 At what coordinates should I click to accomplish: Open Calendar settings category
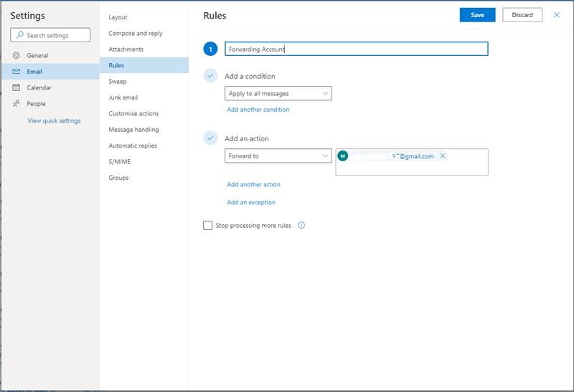click(50, 87)
